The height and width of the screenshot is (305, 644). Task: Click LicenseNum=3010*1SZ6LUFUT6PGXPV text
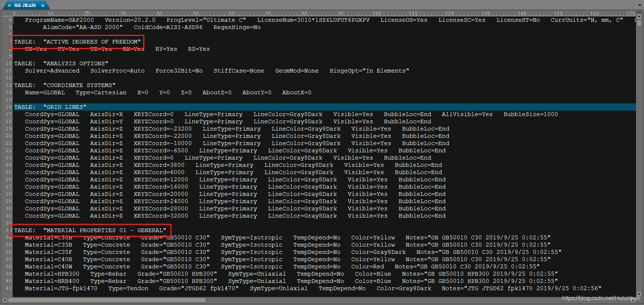pos(313,20)
